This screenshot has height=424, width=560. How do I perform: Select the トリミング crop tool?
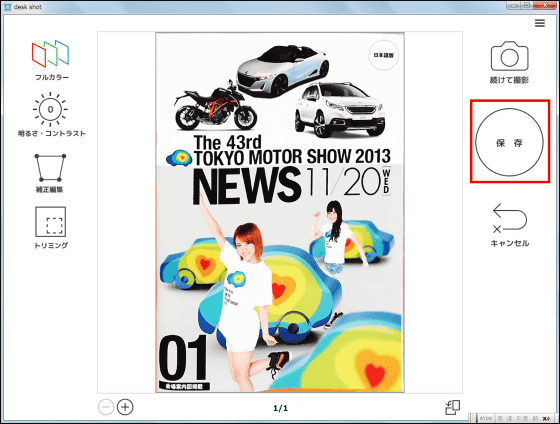50,221
